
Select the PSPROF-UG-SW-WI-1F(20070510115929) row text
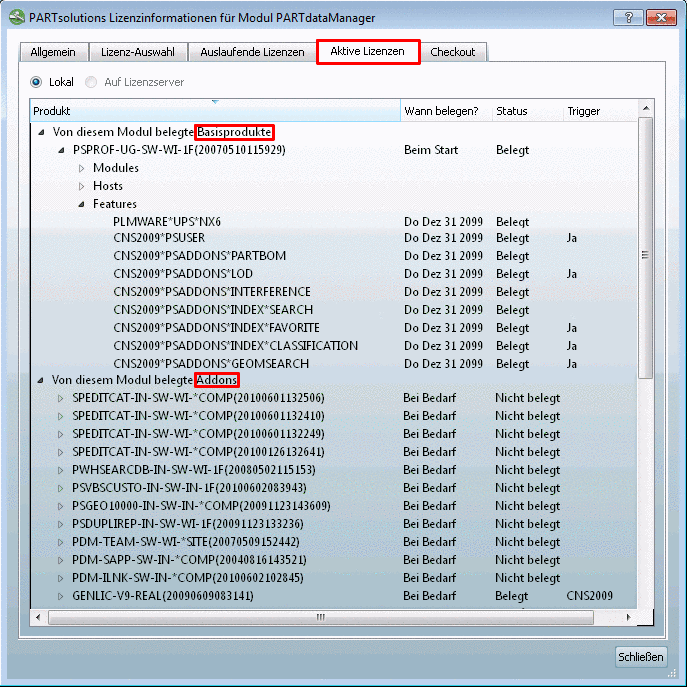179,150
